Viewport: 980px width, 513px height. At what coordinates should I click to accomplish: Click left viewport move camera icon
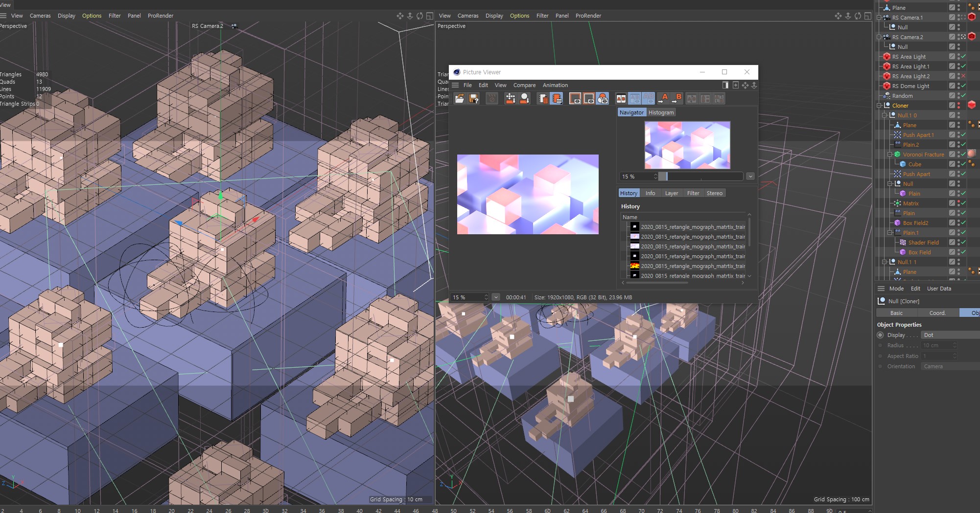400,16
